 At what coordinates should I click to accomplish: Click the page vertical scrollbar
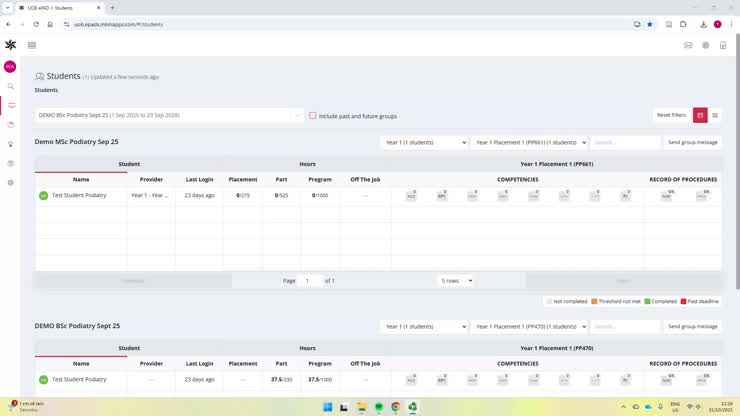738,161
